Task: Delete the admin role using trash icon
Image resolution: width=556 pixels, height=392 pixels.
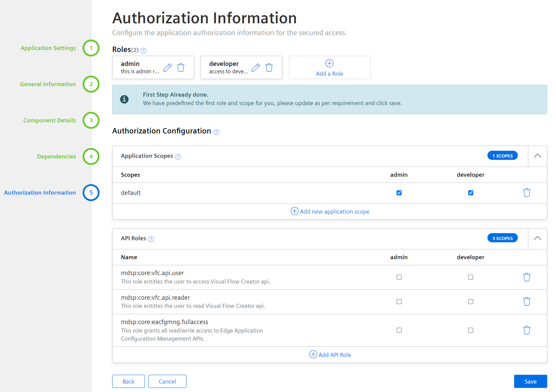Action: (181, 68)
